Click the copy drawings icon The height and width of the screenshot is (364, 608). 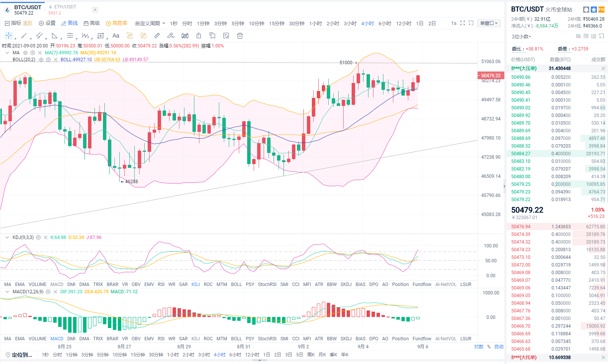[x=212, y=36]
